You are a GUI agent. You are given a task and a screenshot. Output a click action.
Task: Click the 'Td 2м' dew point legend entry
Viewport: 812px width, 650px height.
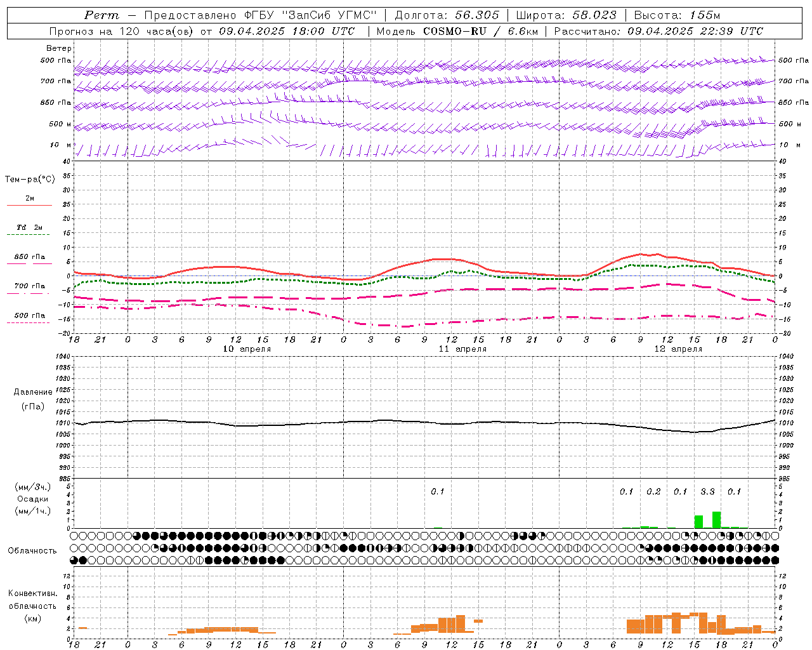pyautogui.click(x=29, y=227)
